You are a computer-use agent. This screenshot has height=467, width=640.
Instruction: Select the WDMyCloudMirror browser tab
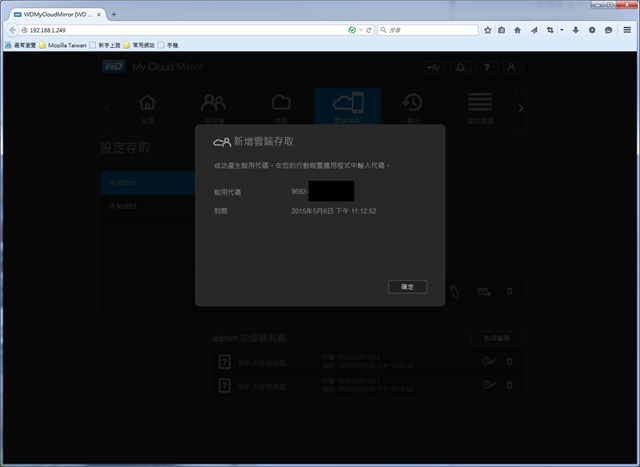click(57, 14)
